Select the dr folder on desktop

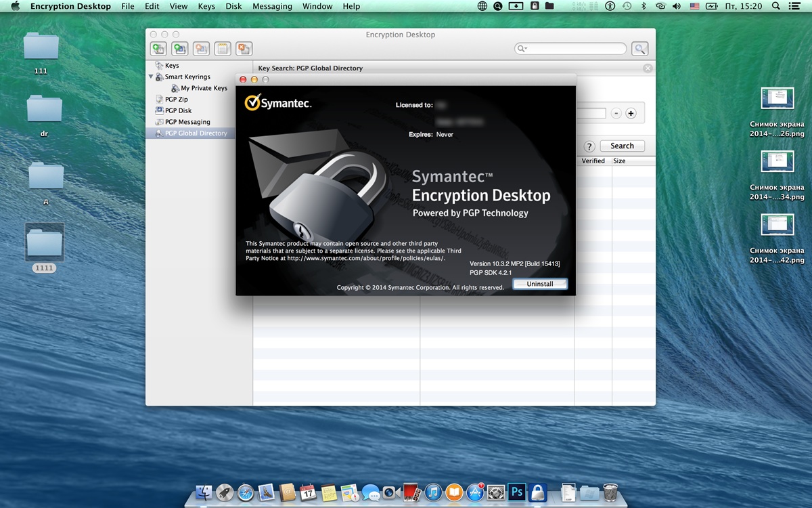tap(45, 109)
